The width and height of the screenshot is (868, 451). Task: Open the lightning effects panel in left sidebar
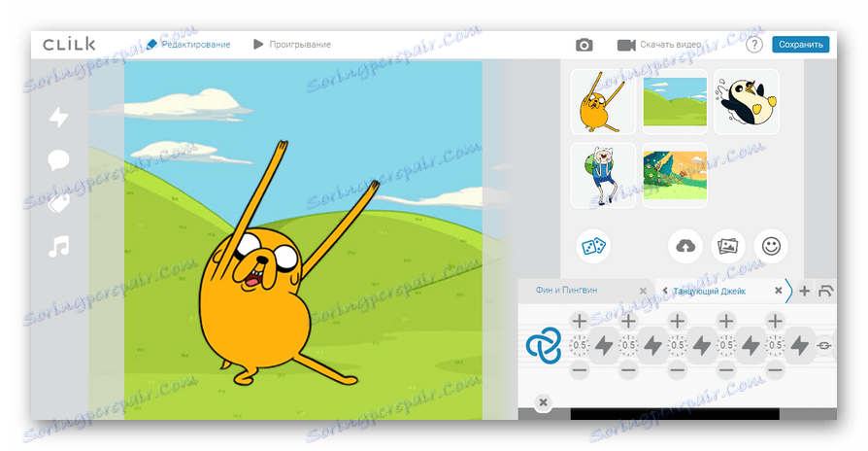[x=58, y=117]
